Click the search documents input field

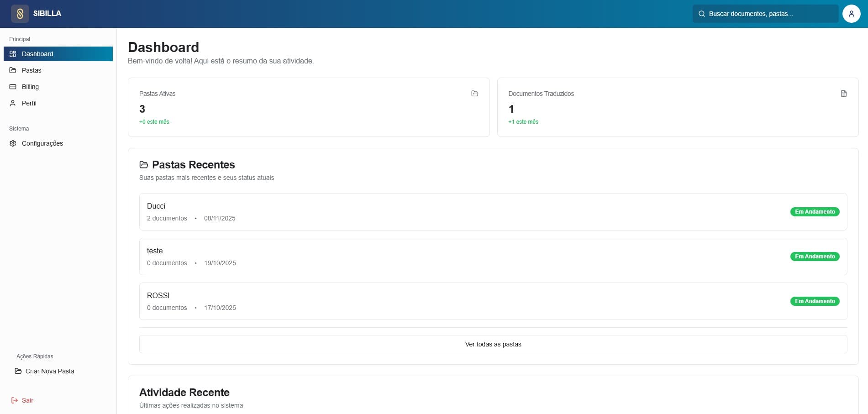765,13
